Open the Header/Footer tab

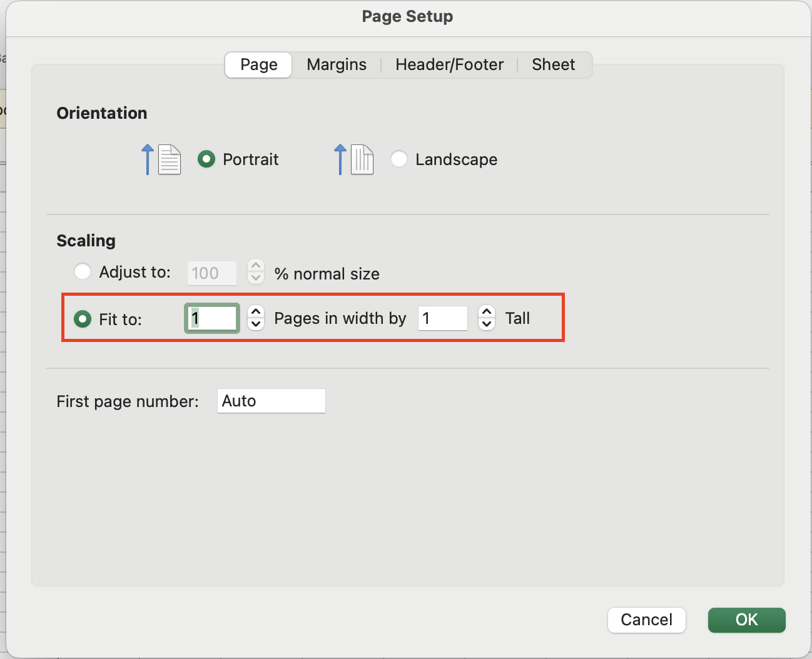point(449,64)
